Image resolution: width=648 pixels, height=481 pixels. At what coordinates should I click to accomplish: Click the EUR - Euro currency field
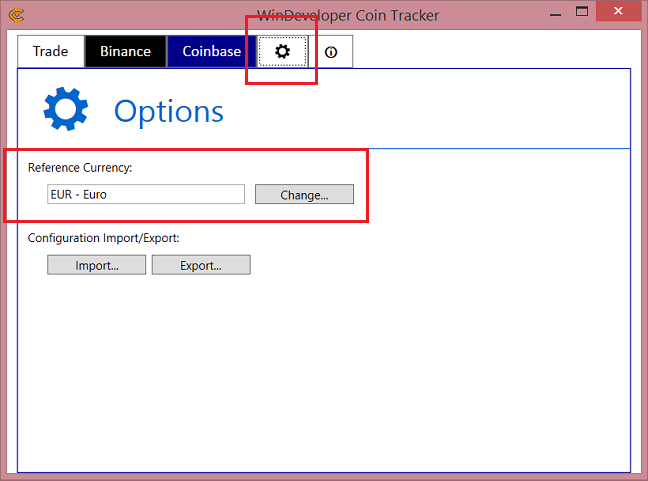tap(146, 194)
